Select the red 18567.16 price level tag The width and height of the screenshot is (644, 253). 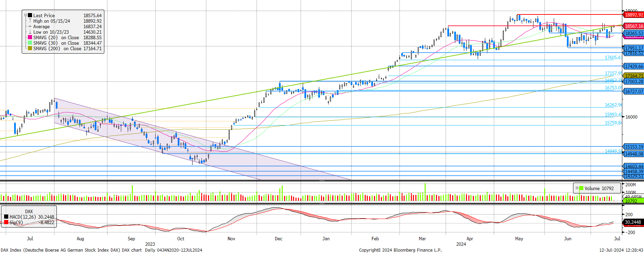[x=634, y=26]
